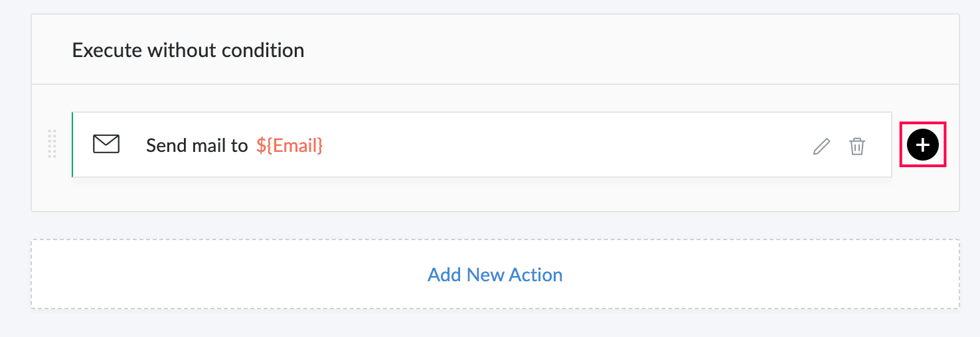Click empty space inside Send mail action card
Viewport: 980px width, 337px height.
(564, 145)
